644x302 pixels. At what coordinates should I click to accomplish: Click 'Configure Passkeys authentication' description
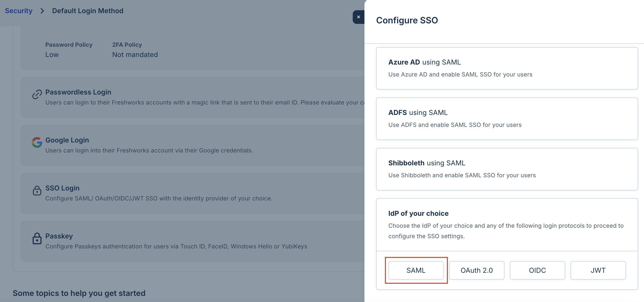[176, 246]
